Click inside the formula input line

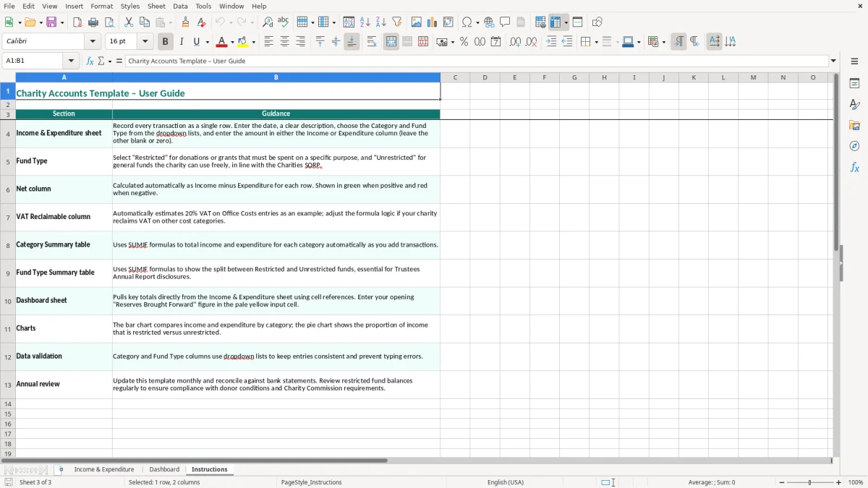(x=476, y=61)
